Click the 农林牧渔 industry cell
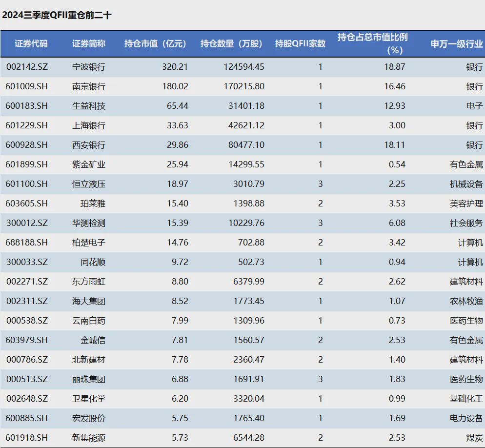 pos(466,301)
